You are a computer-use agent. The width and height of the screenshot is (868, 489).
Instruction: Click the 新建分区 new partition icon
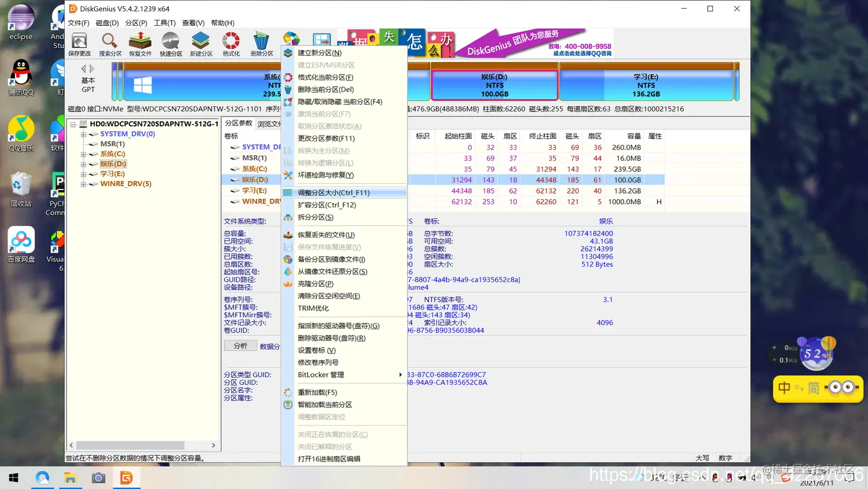[200, 43]
